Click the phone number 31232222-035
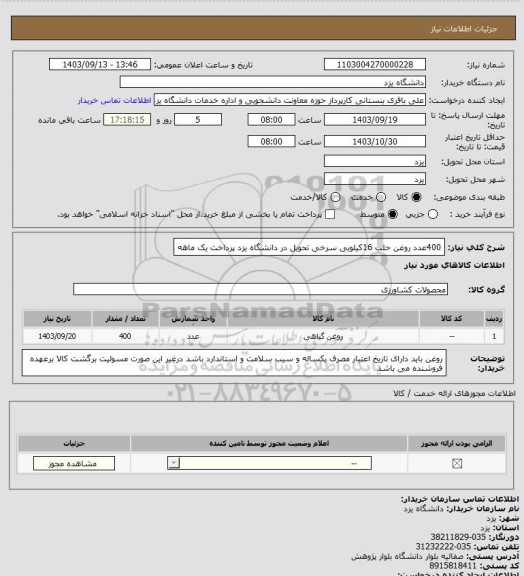The width and height of the screenshot is (524, 576). 443,547
